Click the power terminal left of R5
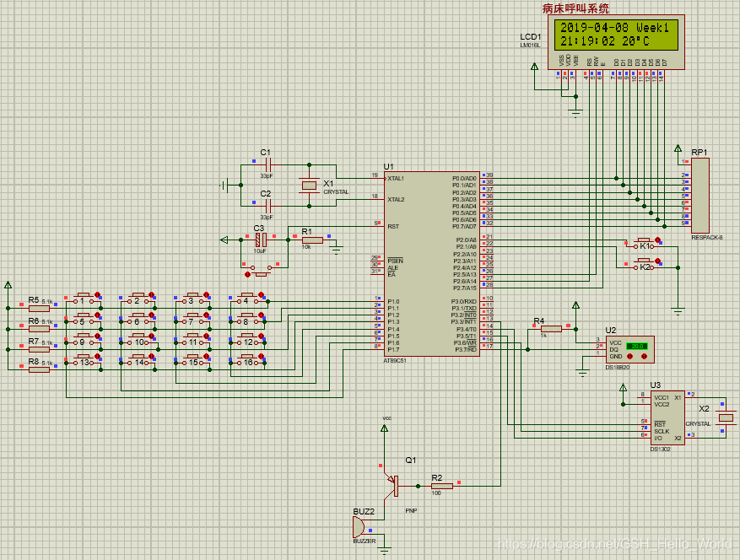 click(x=8, y=285)
